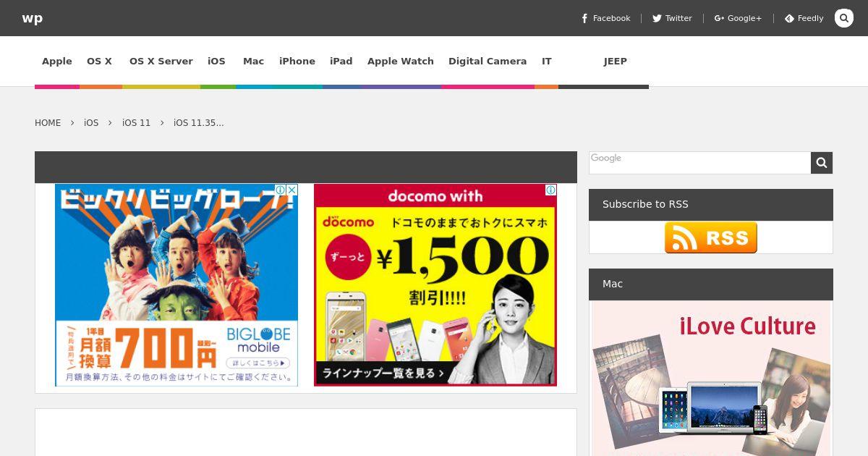Click iOS 11 in the breadcrumb

coord(137,123)
